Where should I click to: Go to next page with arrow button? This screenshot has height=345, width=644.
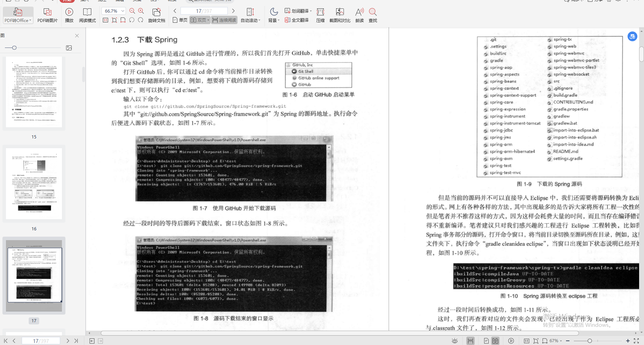pyautogui.click(x=233, y=10)
